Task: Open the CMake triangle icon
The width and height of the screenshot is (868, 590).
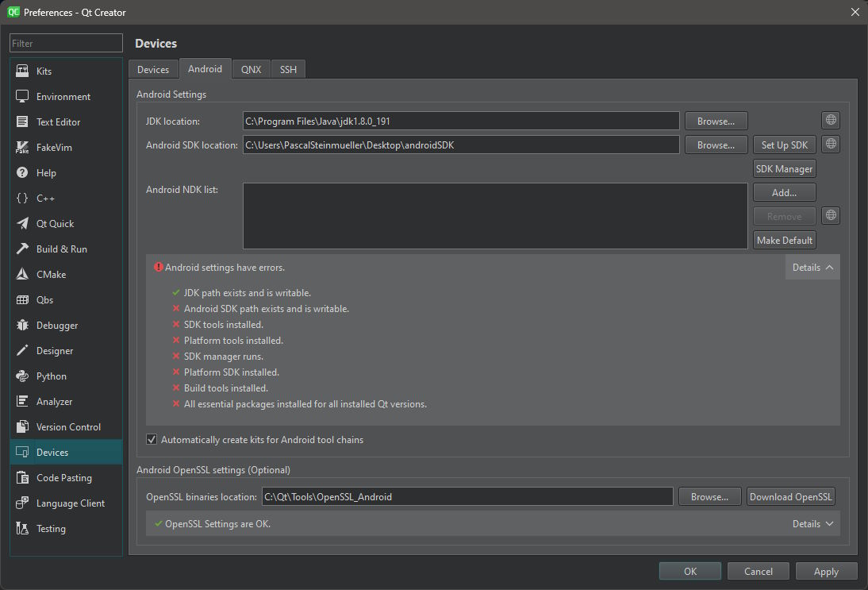Action: (22, 274)
